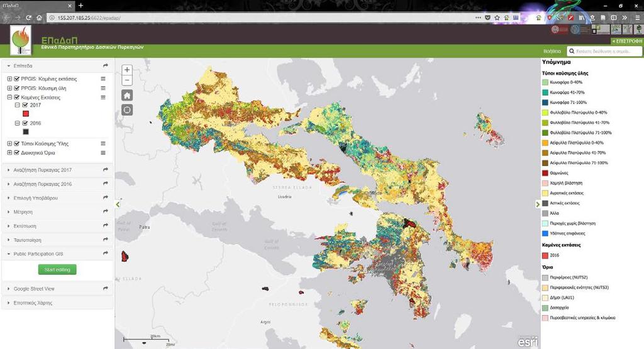Viewport: 644px width, 349px height.
Task: Collapse the left panel with the green arrow
Action: tap(118, 204)
